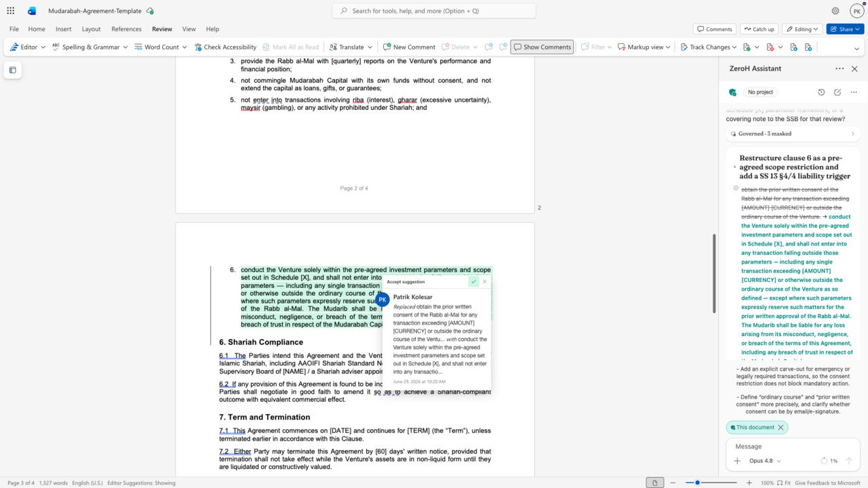Switch to the page layout view icon
This screenshot has width=868, height=488.
pos(654,483)
